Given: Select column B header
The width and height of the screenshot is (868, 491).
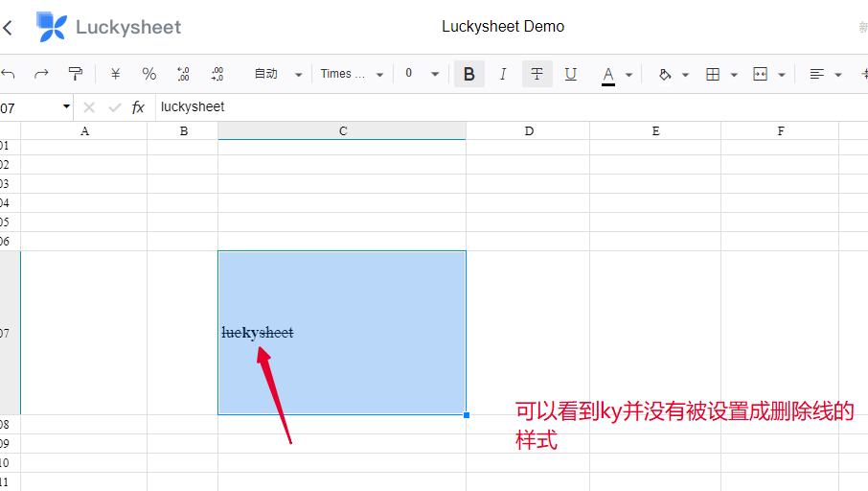Looking at the screenshot, I should (x=183, y=130).
